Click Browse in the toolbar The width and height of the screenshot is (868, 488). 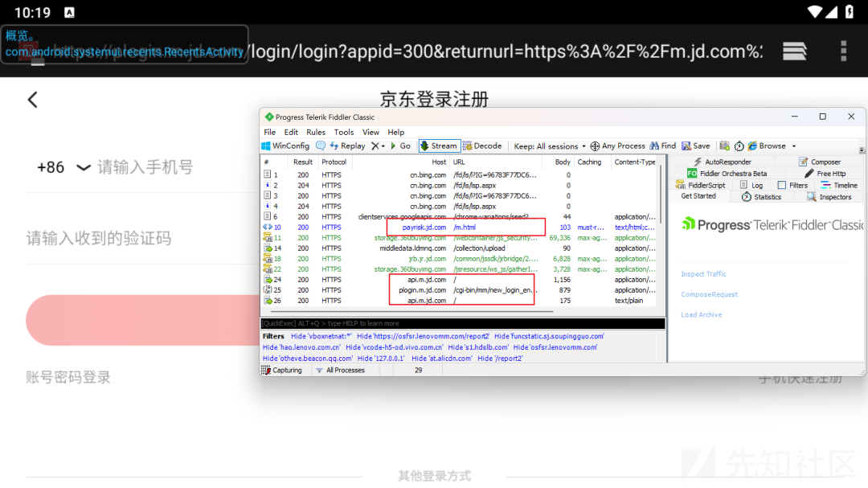tap(767, 146)
